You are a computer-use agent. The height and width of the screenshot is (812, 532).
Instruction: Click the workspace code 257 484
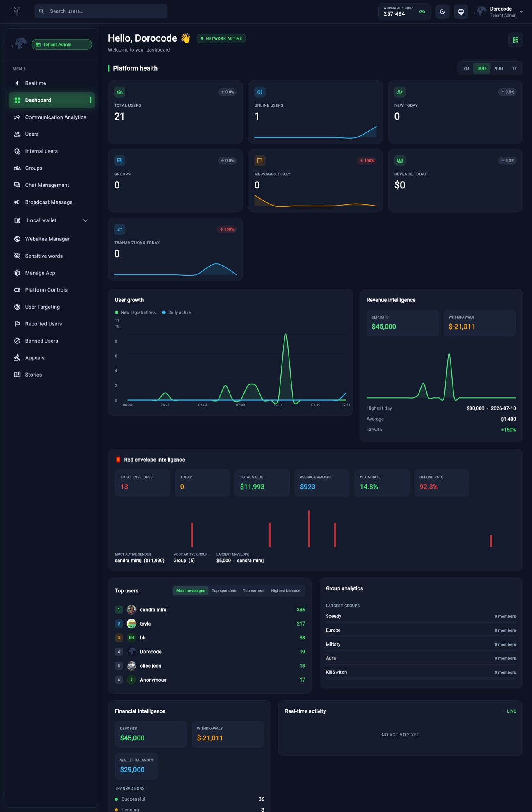[394, 14]
